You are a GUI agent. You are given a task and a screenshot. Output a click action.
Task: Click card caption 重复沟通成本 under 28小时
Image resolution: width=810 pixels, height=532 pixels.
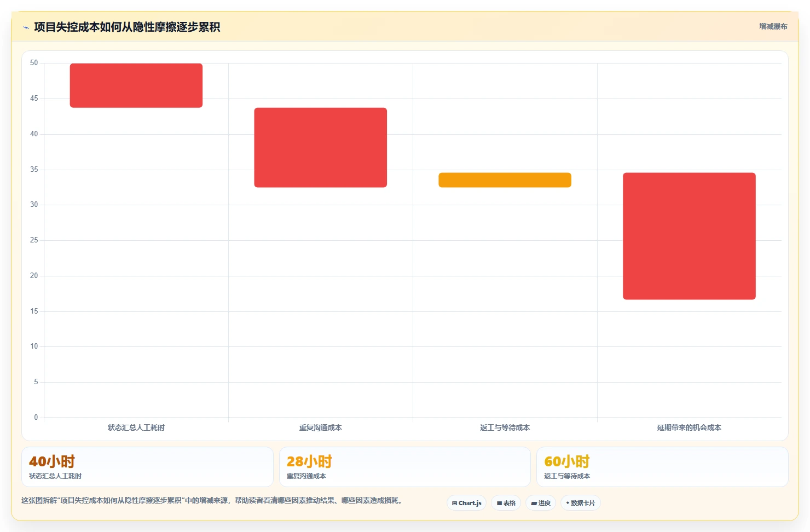click(306, 476)
